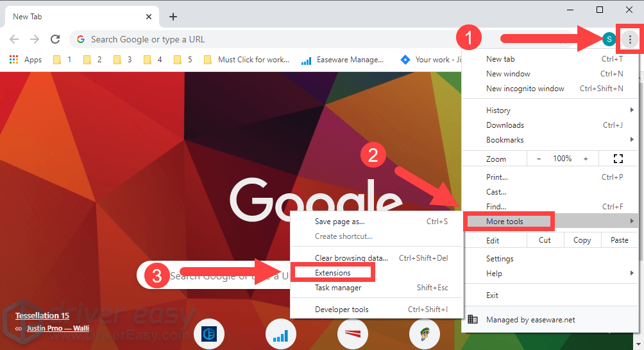
Task: Click the Tessellation 15 wallpaper link
Action: click(42, 316)
